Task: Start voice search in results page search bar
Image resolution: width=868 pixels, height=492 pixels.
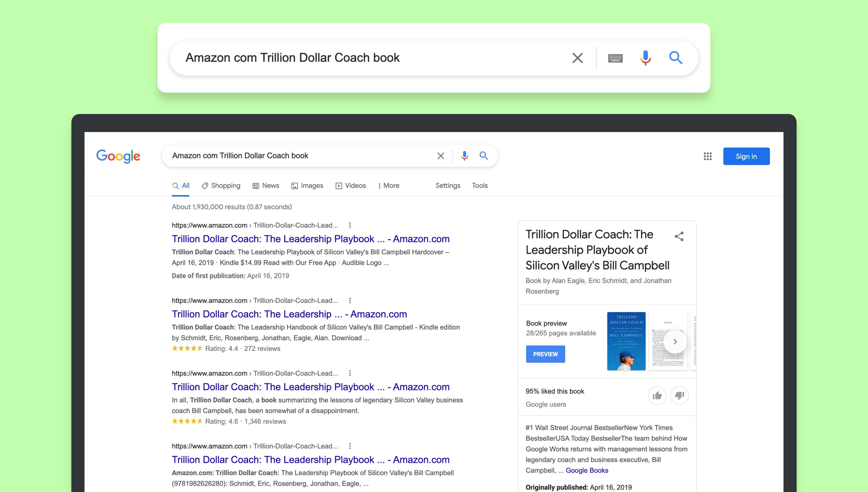Action: [x=464, y=156]
